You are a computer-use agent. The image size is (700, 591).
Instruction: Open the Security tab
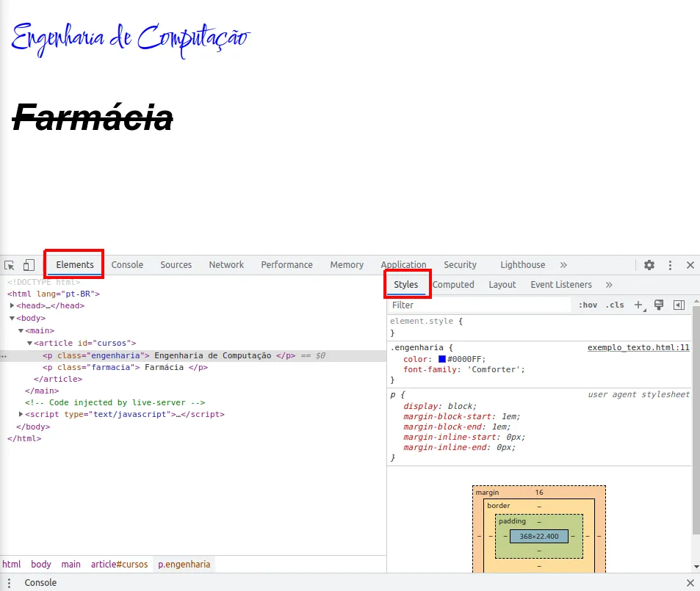click(460, 265)
